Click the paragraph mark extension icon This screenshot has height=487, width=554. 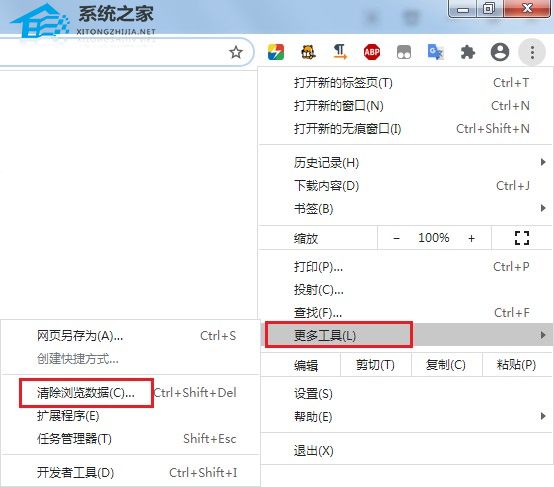tap(340, 52)
